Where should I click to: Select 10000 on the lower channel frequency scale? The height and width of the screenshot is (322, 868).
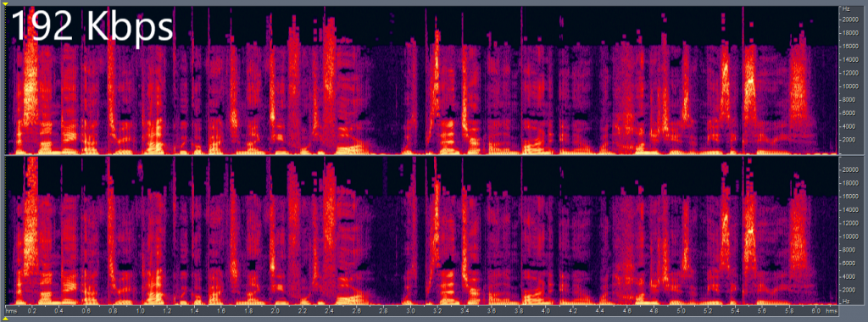click(x=849, y=236)
